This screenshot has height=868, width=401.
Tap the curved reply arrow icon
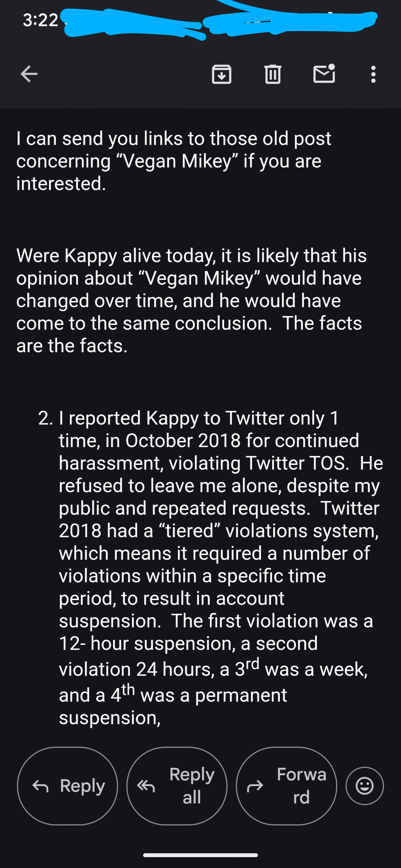click(40, 786)
